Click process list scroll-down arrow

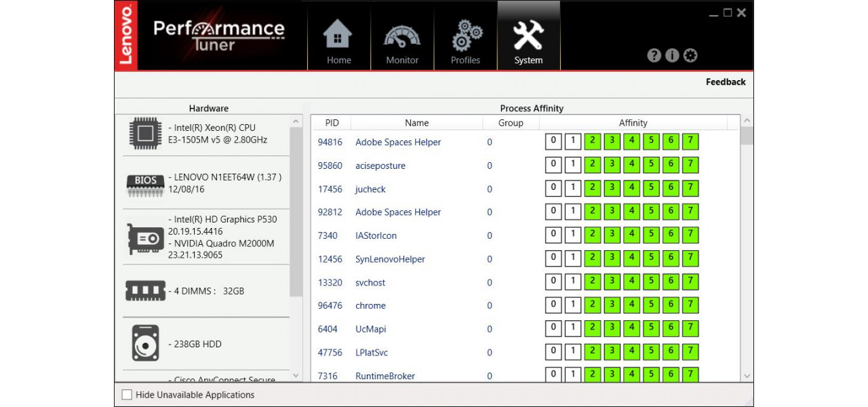(747, 376)
